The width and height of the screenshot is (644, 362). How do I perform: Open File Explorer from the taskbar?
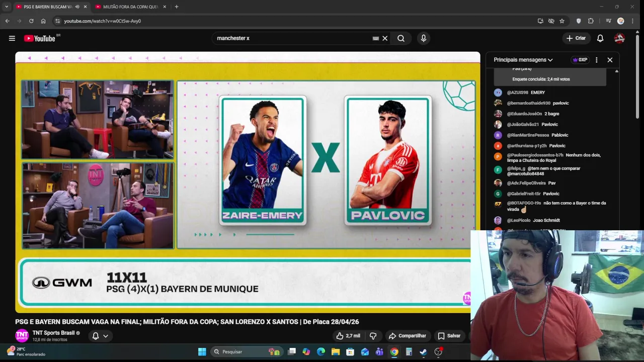(335, 352)
